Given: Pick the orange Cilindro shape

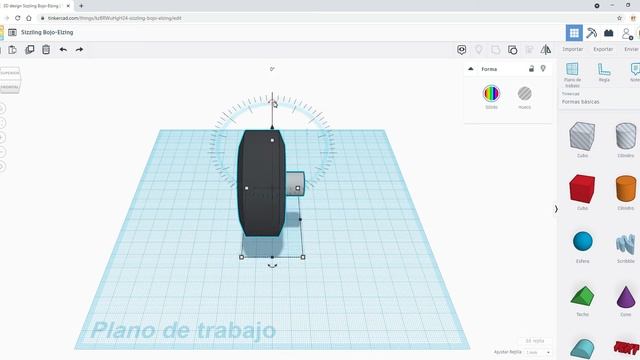Looking at the screenshot, I should pos(626,189).
